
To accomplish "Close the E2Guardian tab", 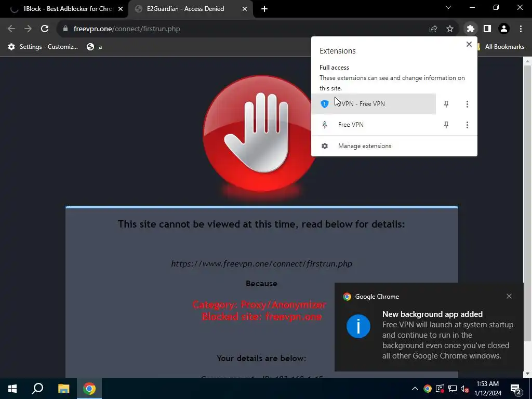I will [245, 9].
